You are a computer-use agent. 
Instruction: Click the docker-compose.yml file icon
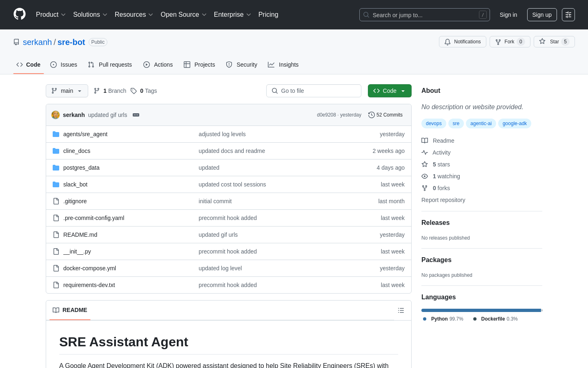(x=56, y=268)
